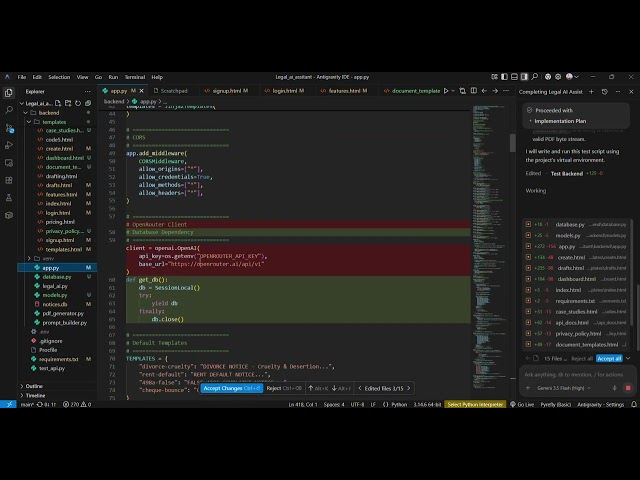Click the Accept Changes button
640x480 pixels.
(231, 388)
